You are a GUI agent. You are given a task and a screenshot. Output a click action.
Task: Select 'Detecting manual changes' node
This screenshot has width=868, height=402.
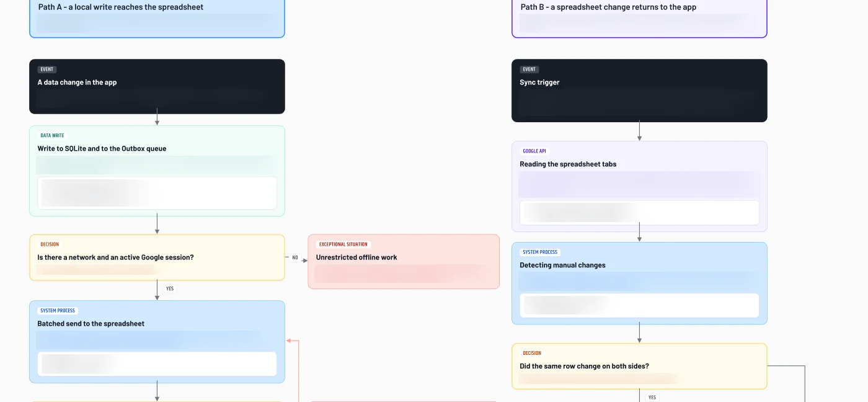[x=639, y=284]
